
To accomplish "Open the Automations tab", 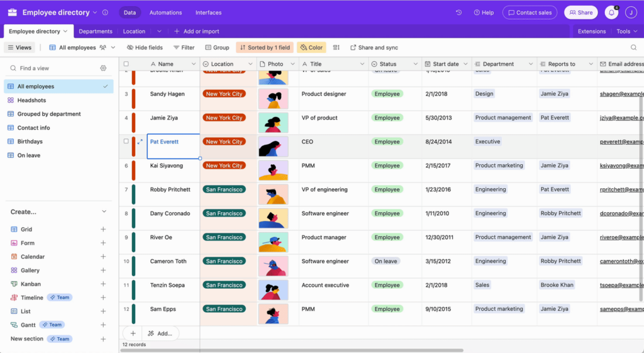I will [165, 13].
